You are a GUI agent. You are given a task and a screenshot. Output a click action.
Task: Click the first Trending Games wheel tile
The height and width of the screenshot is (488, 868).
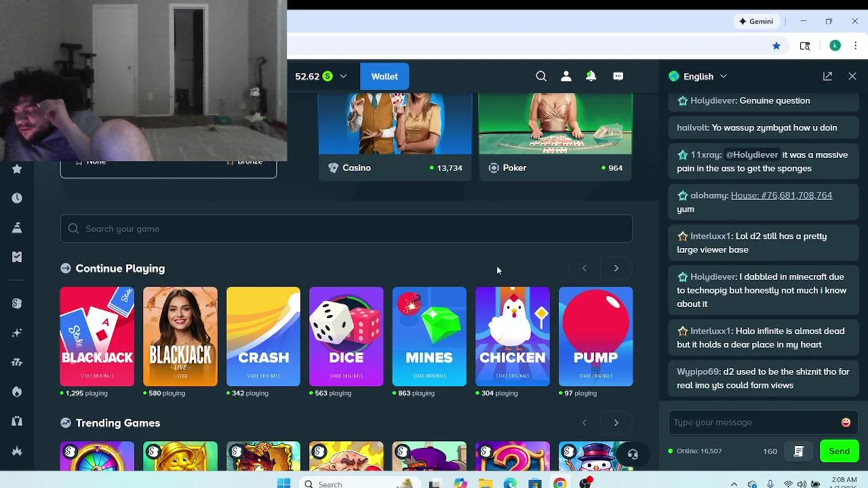coord(97,456)
